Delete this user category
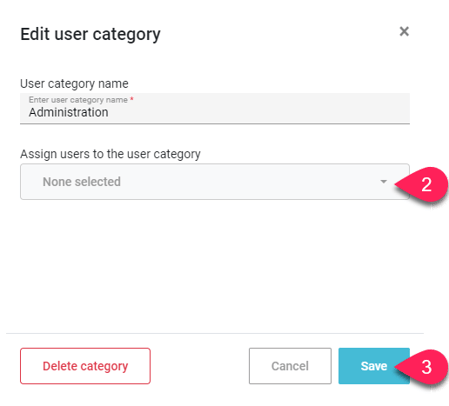The width and height of the screenshot is (449, 406). tap(85, 366)
